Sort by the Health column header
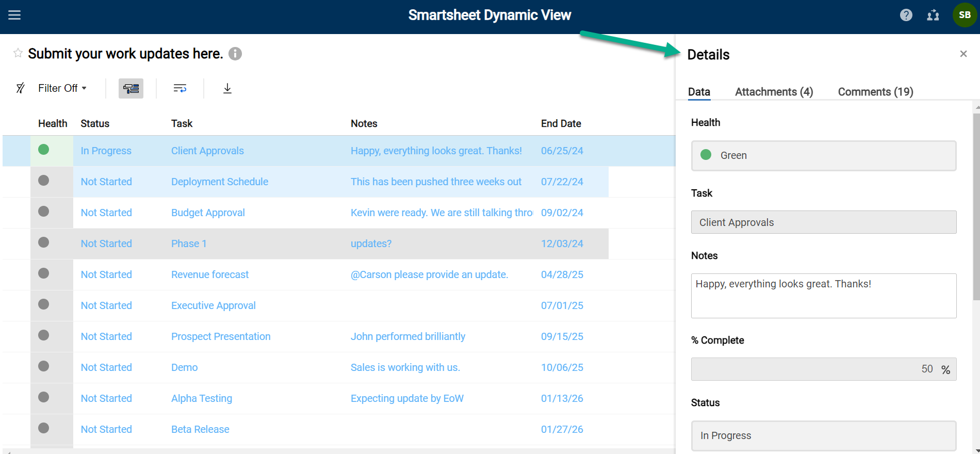This screenshot has width=980, height=454. [53, 123]
